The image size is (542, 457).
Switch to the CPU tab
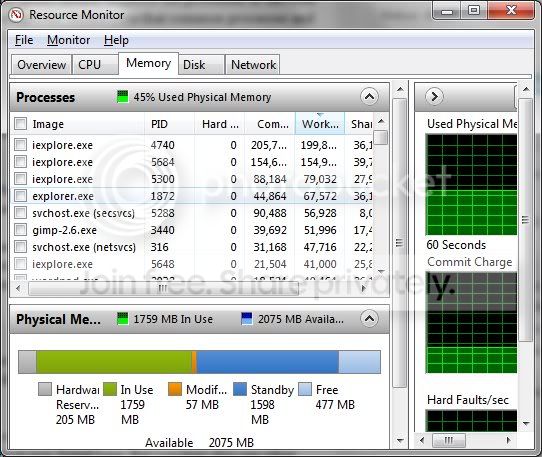click(95, 65)
